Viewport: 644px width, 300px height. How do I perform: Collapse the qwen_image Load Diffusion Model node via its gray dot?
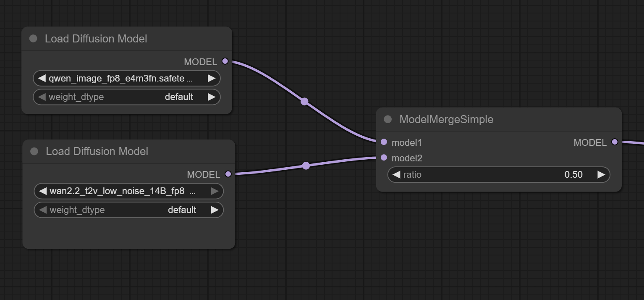(33, 39)
